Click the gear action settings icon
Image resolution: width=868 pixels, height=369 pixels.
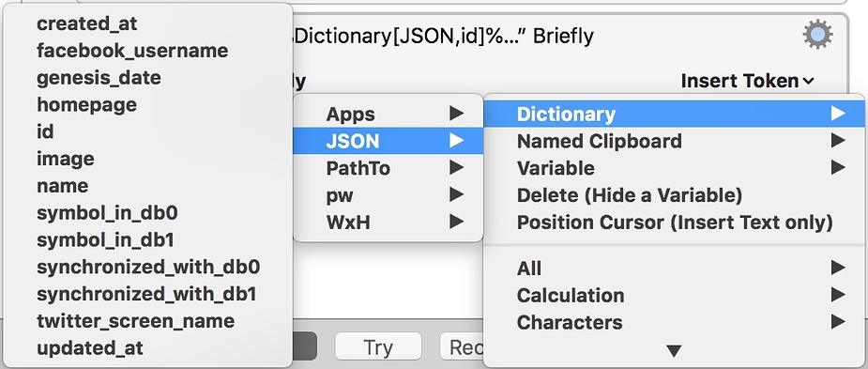click(x=817, y=35)
